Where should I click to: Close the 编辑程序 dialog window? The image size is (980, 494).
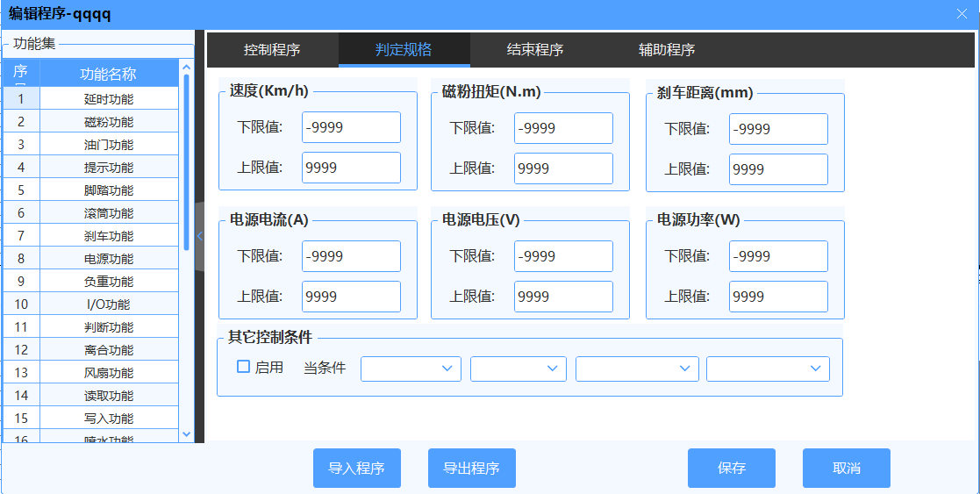point(962,13)
